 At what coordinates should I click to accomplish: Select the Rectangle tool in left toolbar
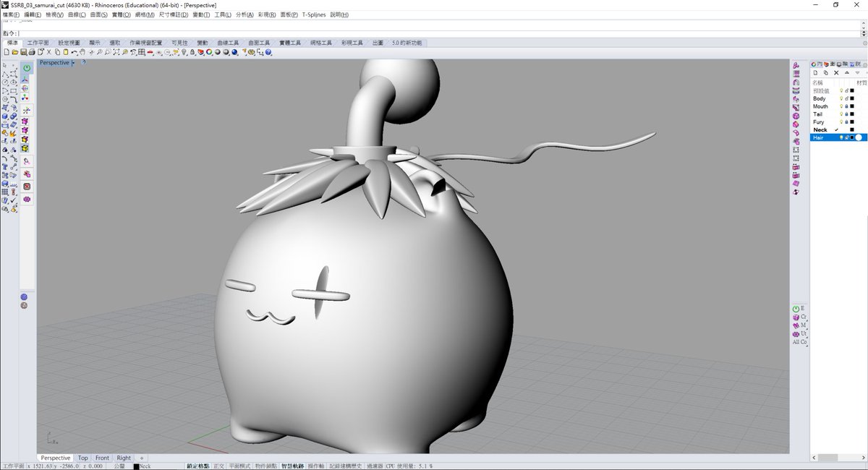click(x=14, y=90)
